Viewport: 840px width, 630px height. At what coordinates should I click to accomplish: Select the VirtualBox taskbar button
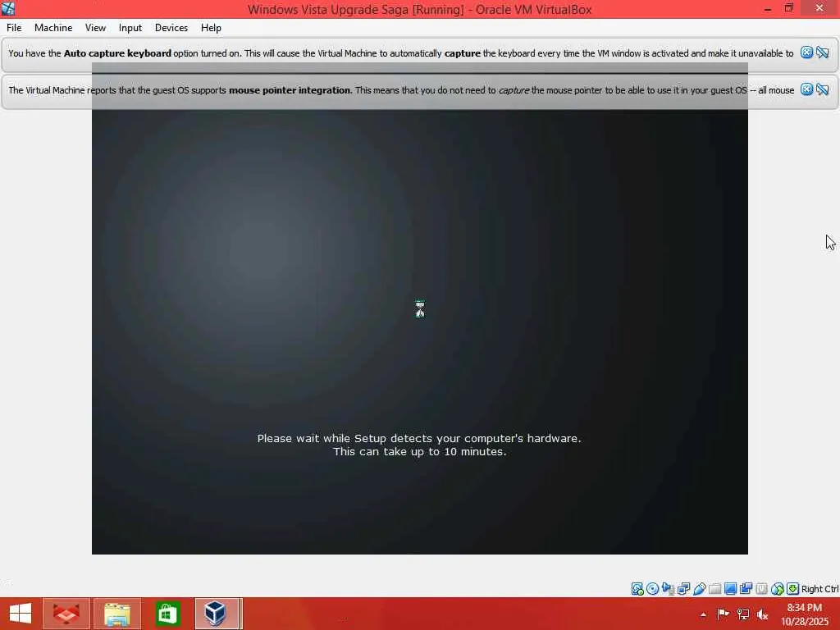[x=217, y=614]
